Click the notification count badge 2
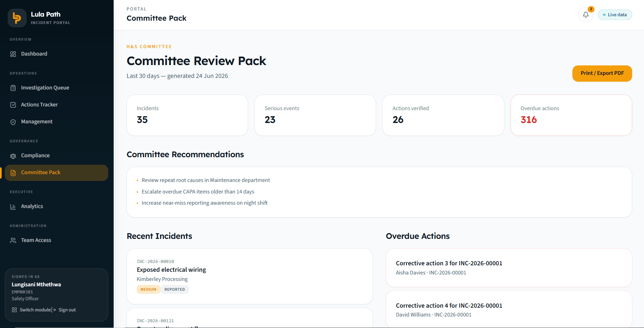This screenshot has height=328, width=644. (591, 9)
